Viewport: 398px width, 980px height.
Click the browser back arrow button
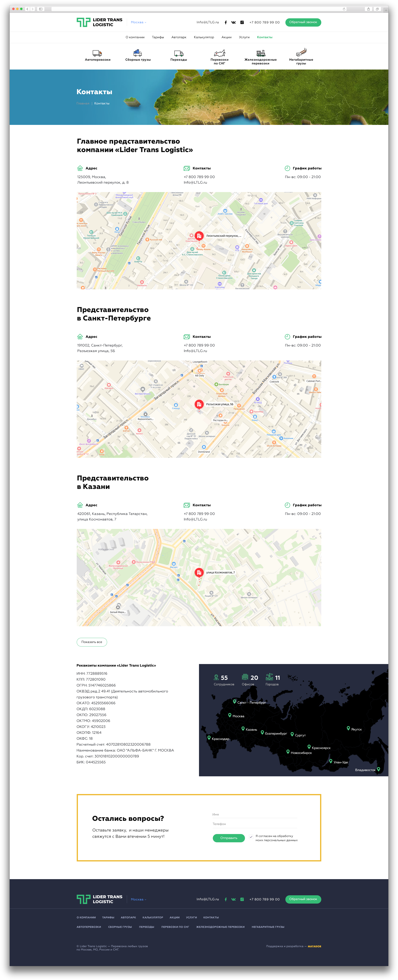pyautogui.click(x=27, y=9)
